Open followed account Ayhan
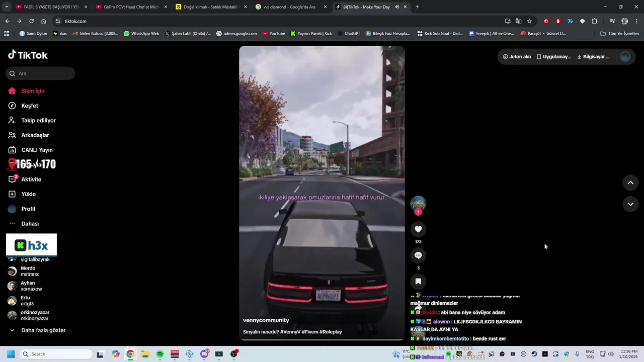The image size is (644, 362). coord(25,286)
